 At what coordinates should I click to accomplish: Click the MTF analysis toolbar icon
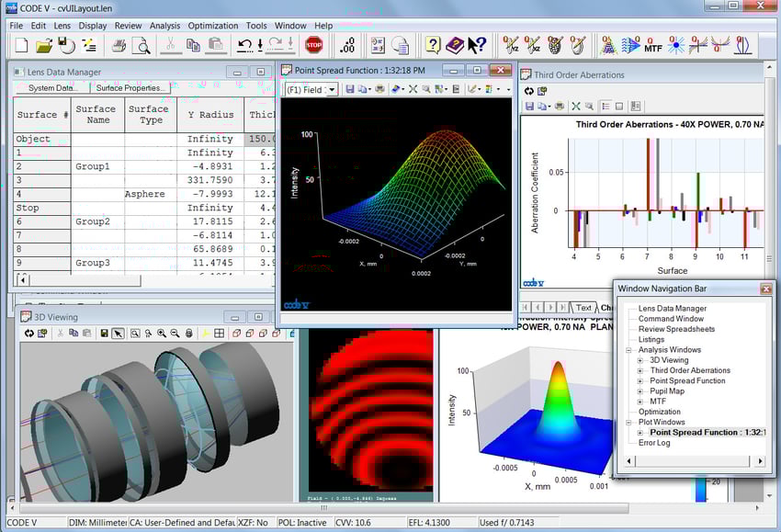[653, 45]
